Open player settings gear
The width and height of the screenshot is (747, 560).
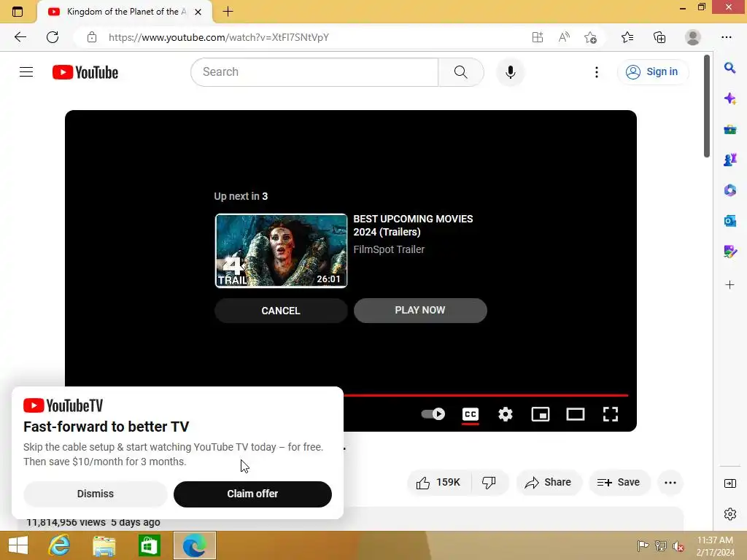point(505,414)
